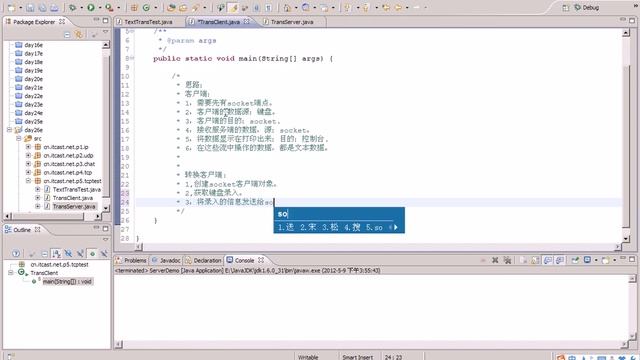Open Package Explorer view menu triangle
Viewport: 640px width, 360px height.
coord(105,32)
